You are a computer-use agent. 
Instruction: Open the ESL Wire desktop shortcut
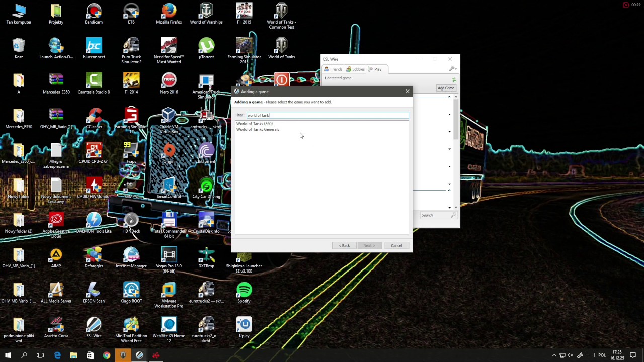click(x=94, y=327)
